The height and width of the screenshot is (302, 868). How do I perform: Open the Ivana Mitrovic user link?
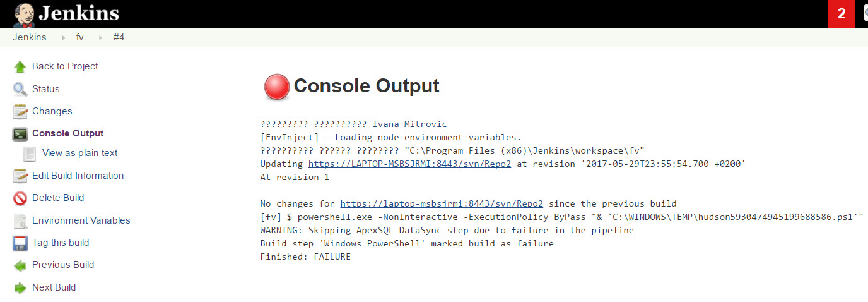pyautogui.click(x=409, y=124)
